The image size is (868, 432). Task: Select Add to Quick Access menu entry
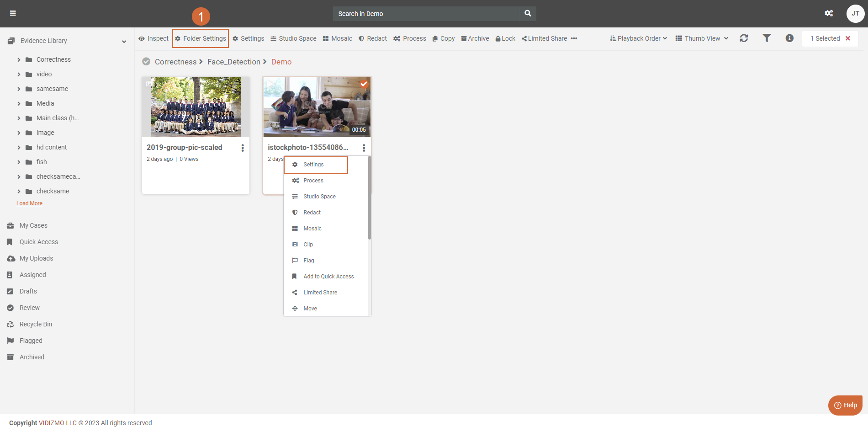point(328,277)
